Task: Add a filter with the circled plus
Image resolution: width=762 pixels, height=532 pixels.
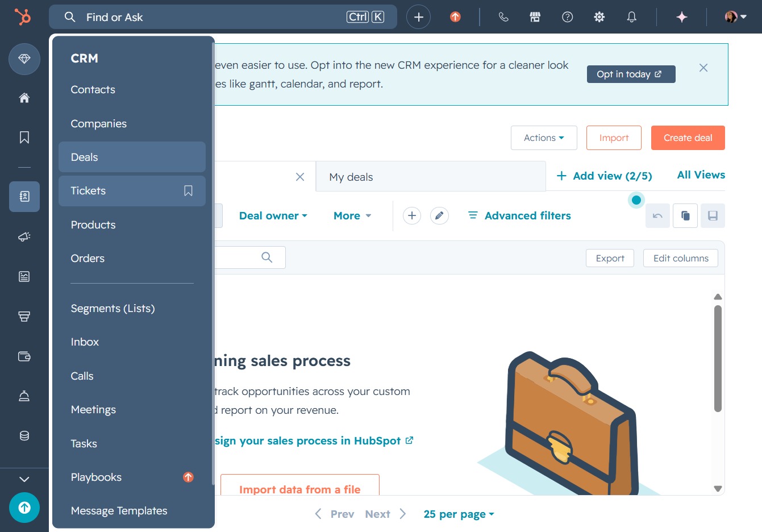Action: (412, 215)
